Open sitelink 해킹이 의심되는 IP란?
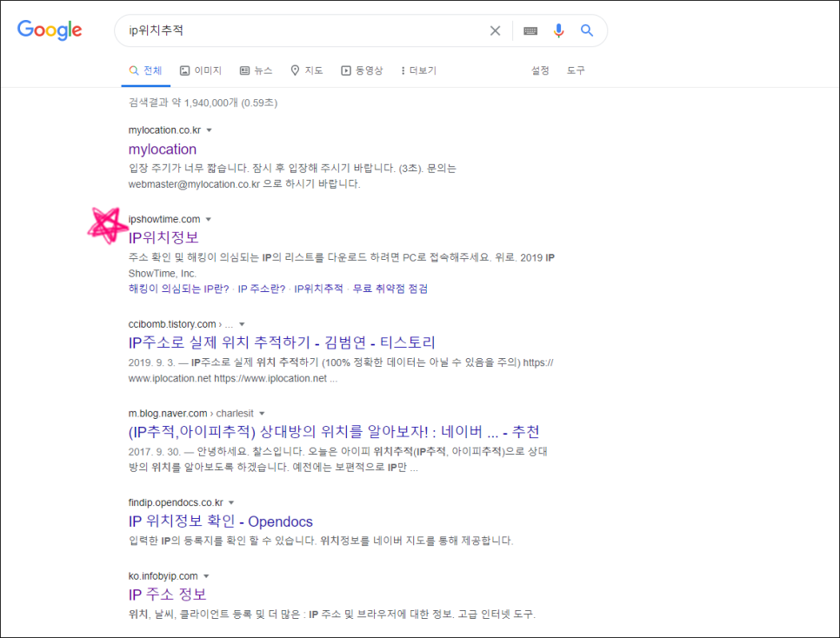Viewport: 840px width, 638px height. (x=178, y=289)
